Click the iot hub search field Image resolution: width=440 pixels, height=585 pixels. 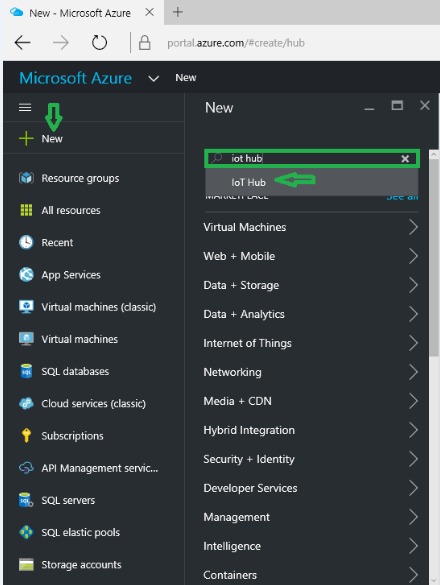(x=312, y=159)
